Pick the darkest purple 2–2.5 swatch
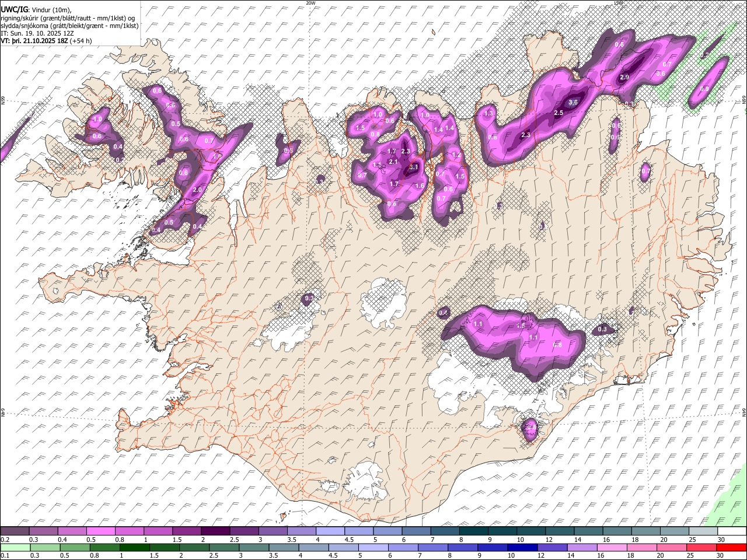747x560 pixels. (x=215, y=531)
